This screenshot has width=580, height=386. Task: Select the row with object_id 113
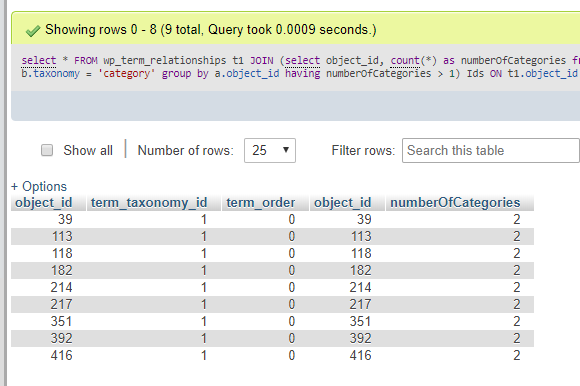pos(272,237)
